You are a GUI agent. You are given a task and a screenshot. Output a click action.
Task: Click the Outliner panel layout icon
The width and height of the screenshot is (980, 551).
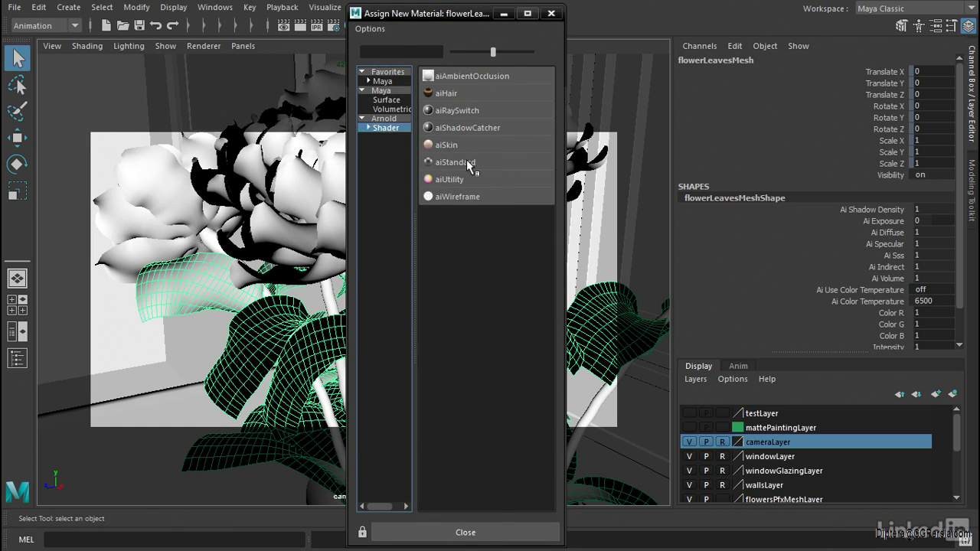[x=18, y=357]
